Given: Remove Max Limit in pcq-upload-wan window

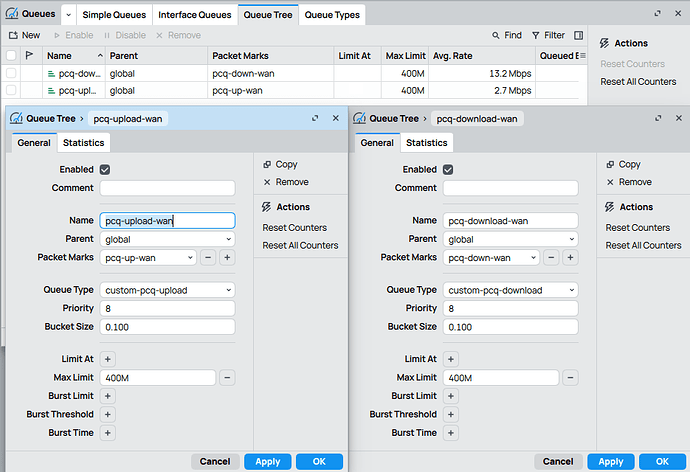Looking at the screenshot, I should coord(227,378).
